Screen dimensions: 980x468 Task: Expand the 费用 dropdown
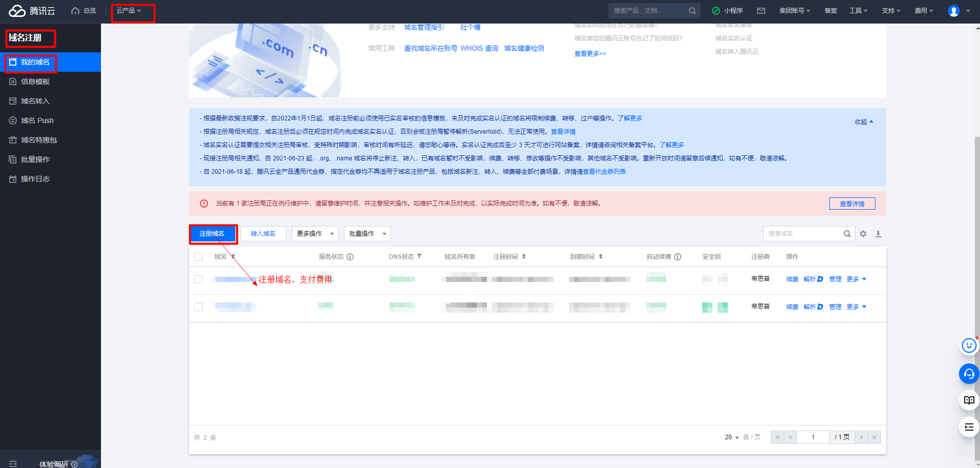click(924, 11)
